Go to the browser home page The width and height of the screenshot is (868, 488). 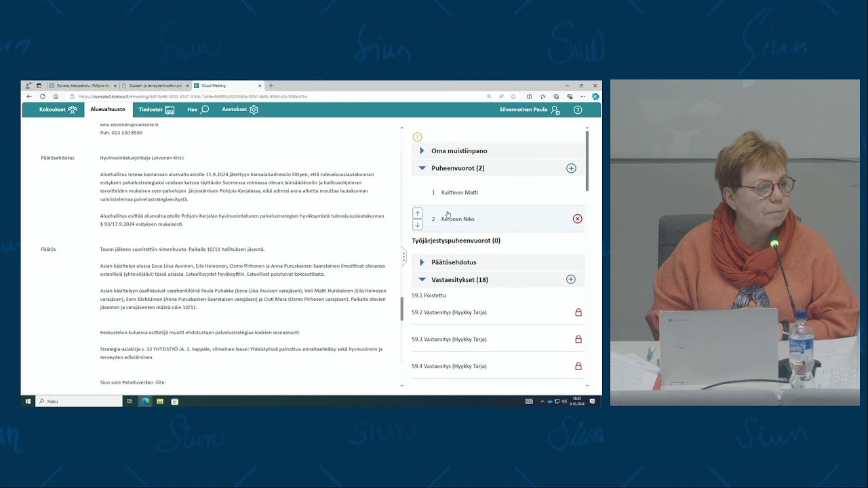click(56, 96)
